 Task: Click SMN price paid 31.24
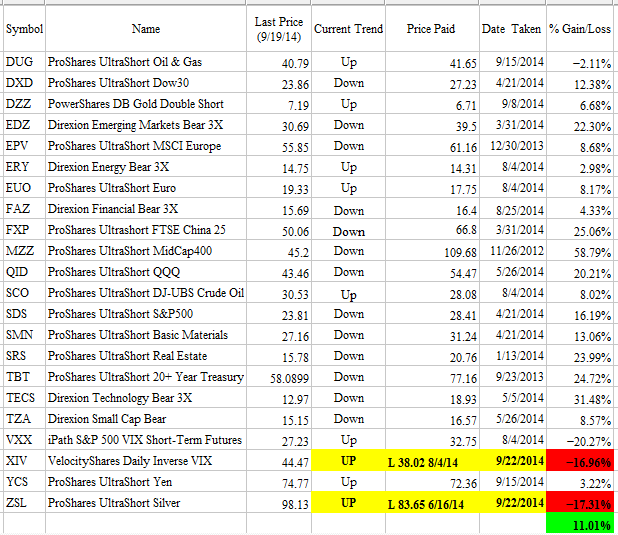click(432, 335)
